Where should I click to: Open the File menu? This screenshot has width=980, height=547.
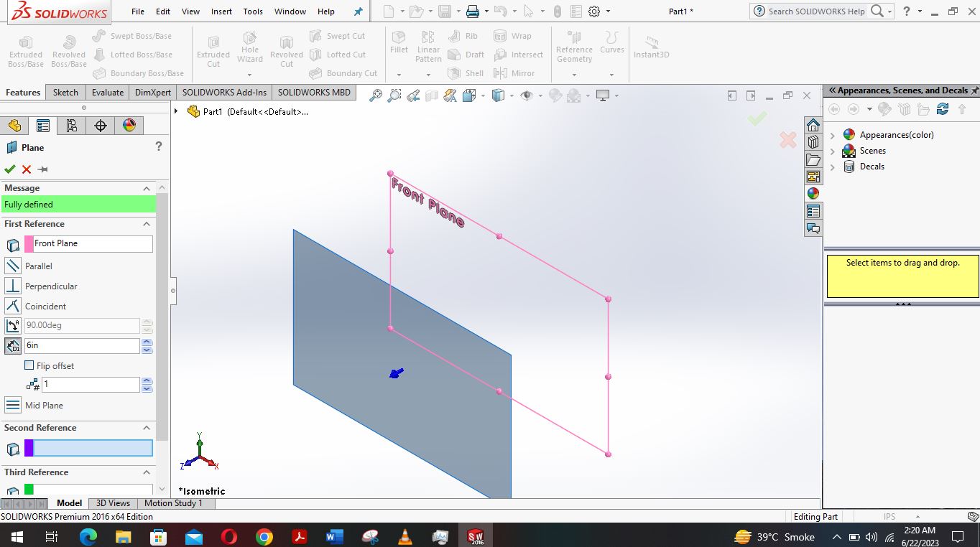138,11
